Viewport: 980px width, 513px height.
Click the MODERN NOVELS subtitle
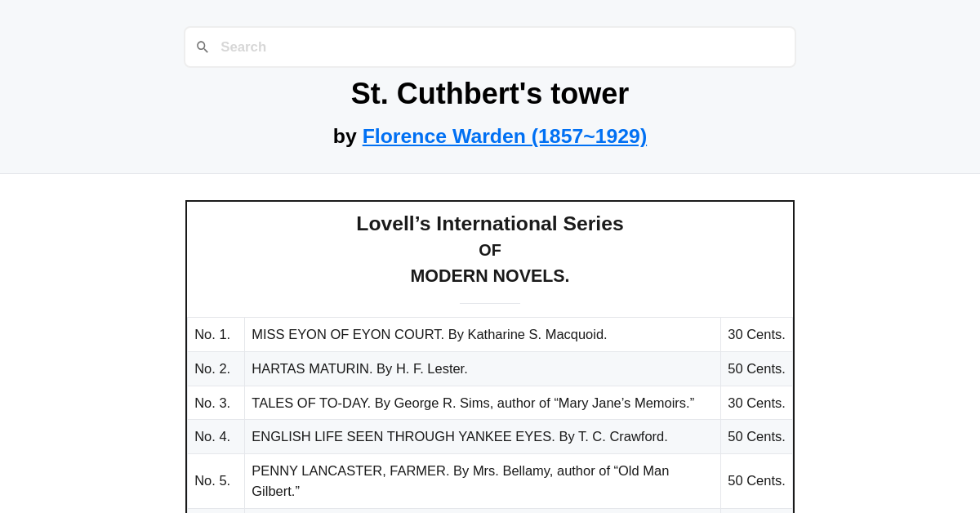[489, 275]
